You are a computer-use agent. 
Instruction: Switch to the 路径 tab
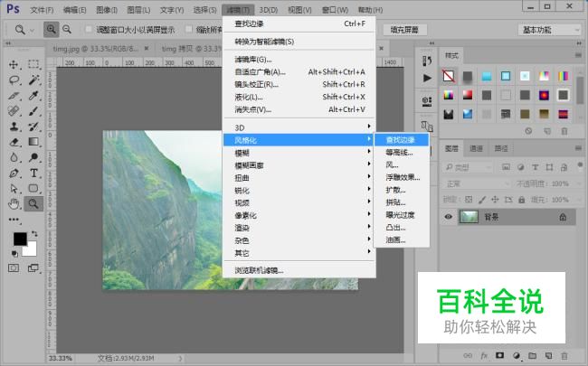[500, 149]
